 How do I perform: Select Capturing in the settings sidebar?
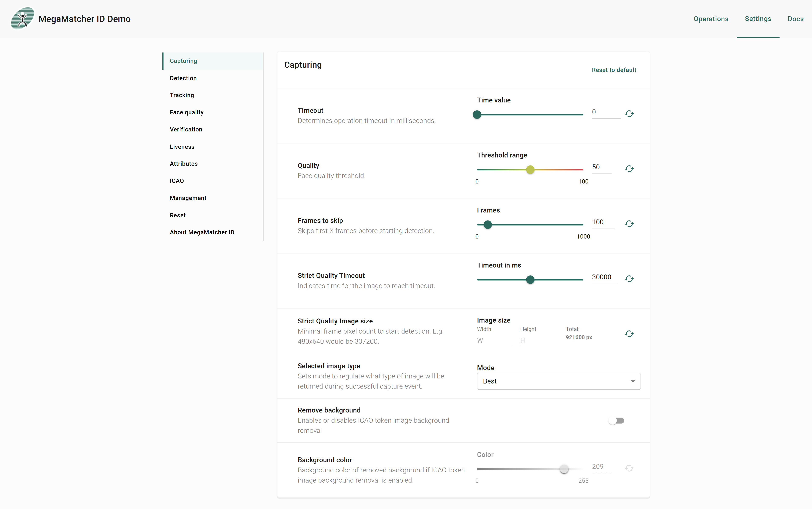[x=213, y=61]
